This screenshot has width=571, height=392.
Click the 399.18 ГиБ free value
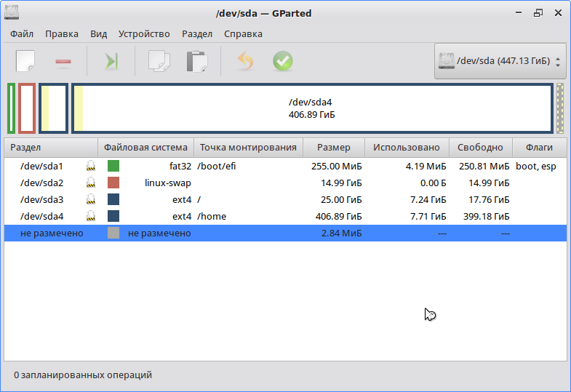[486, 216]
